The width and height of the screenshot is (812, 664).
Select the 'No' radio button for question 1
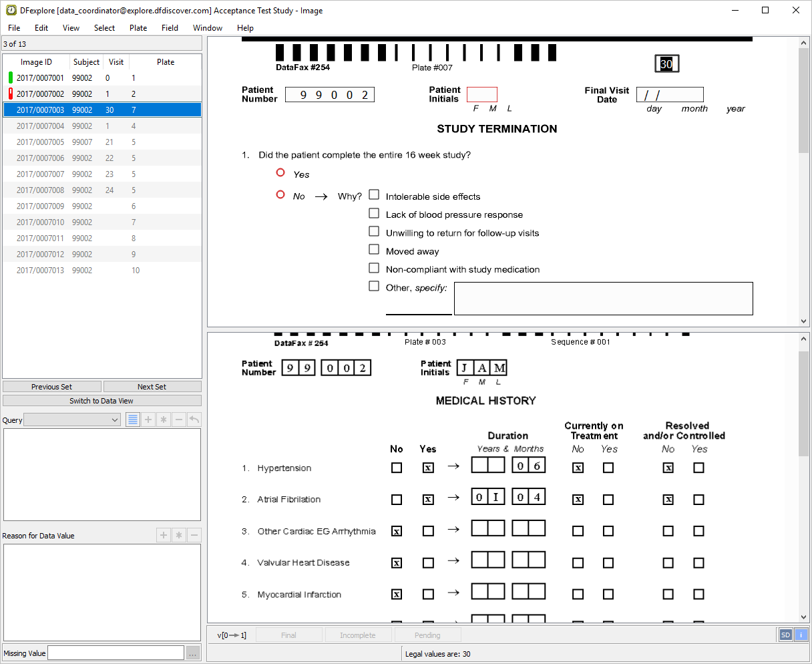(280, 195)
